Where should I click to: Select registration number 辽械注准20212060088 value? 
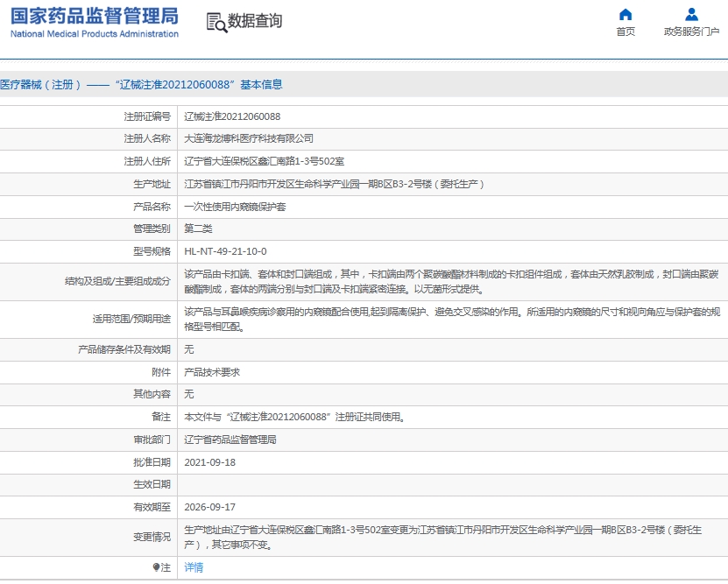[x=232, y=116]
